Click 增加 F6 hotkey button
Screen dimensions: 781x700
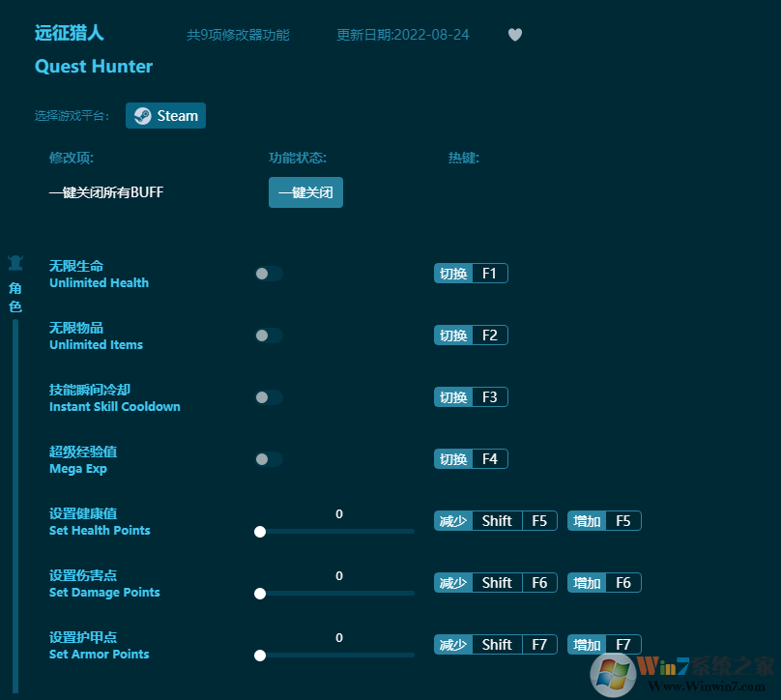(604, 582)
